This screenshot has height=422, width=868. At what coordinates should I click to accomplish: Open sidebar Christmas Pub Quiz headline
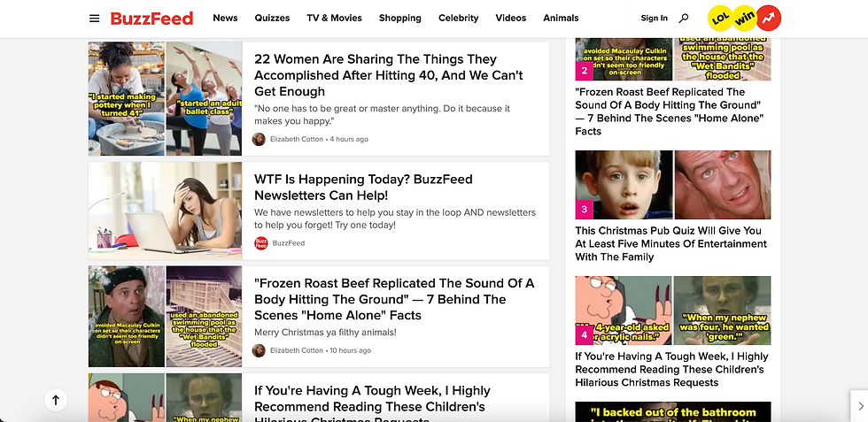(x=671, y=243)
